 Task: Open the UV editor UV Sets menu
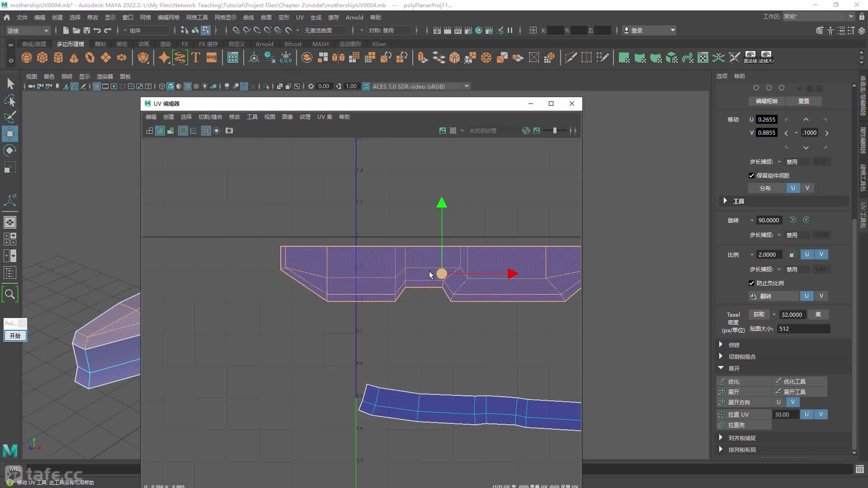tap(325, 117)
